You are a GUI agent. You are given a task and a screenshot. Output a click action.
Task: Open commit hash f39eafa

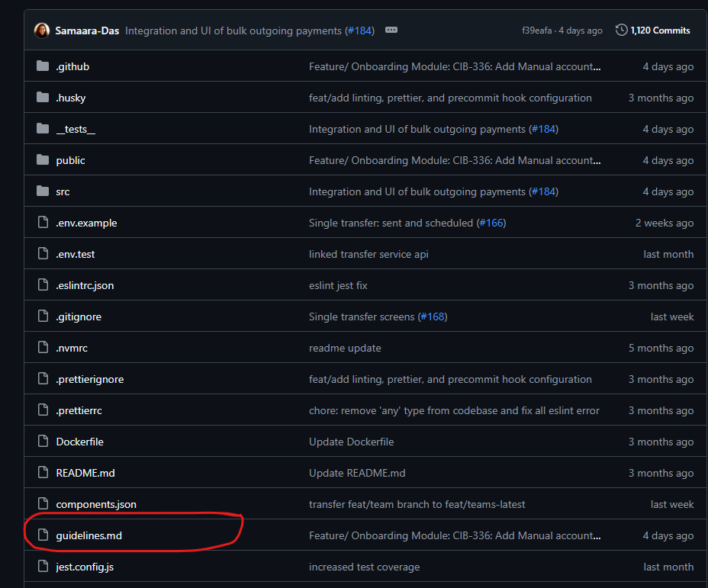click(x=536, y=31)
